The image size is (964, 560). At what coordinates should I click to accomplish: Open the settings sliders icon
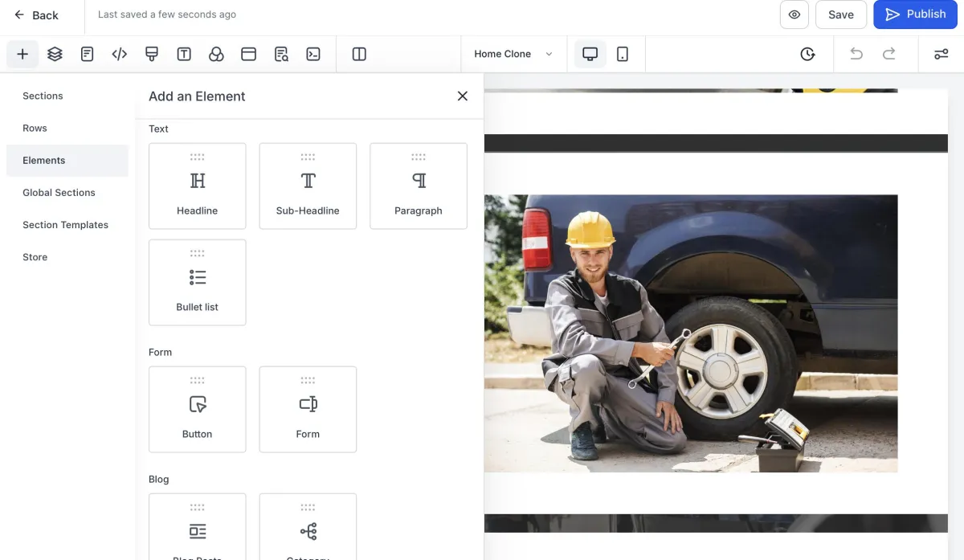coord(941,54)
